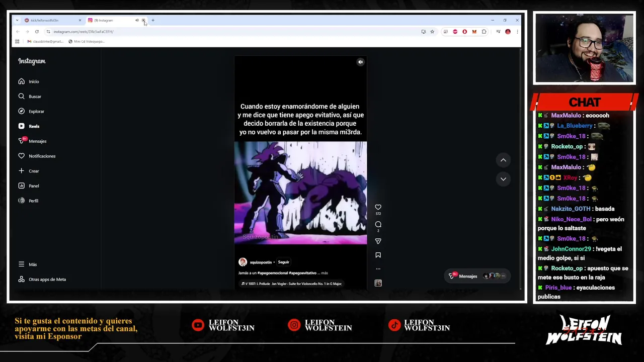Image resolution: width=644 pixels, height=362 pixels.
Task: Click the Instagram logo
Action: [x=32, y=61]
